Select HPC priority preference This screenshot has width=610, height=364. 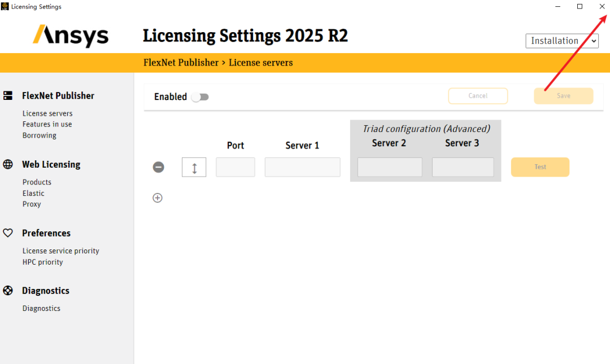[x=43, y=262]
